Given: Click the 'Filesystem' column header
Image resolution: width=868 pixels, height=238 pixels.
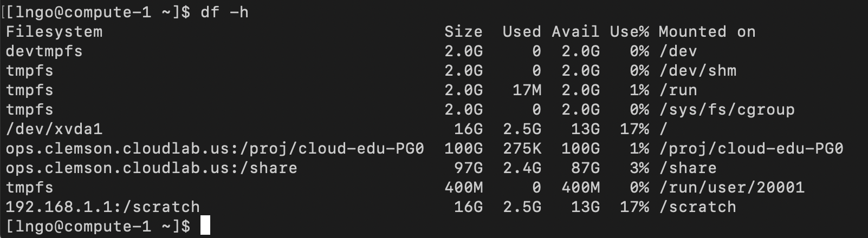Looking at the screenshot, I should pyautogui.click(x=54, y=32).
